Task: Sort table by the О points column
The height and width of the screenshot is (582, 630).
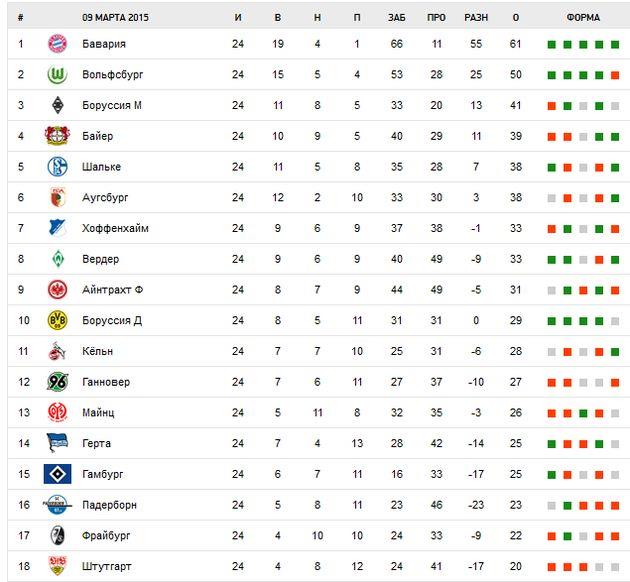Action: point(516,18)
